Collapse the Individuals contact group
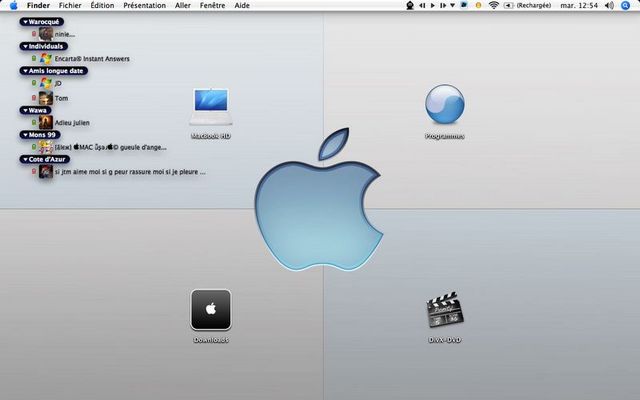The width and height of the screenshot is (640, 400). coord(24,46)
